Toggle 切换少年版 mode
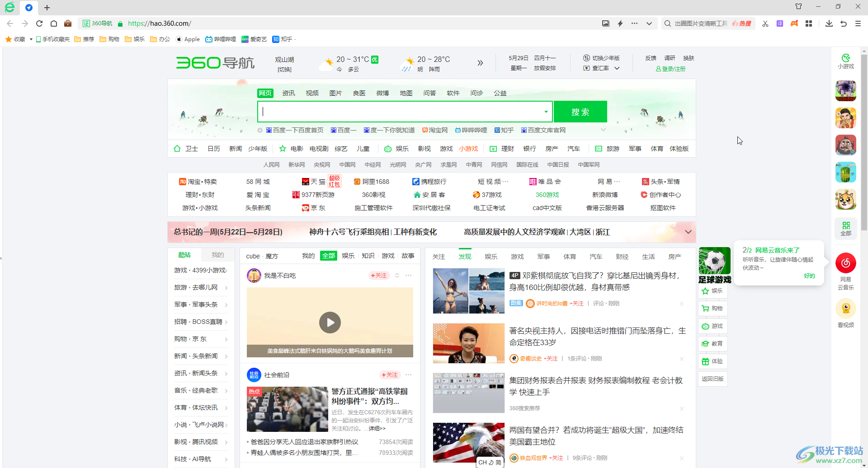 coord(601,58)
